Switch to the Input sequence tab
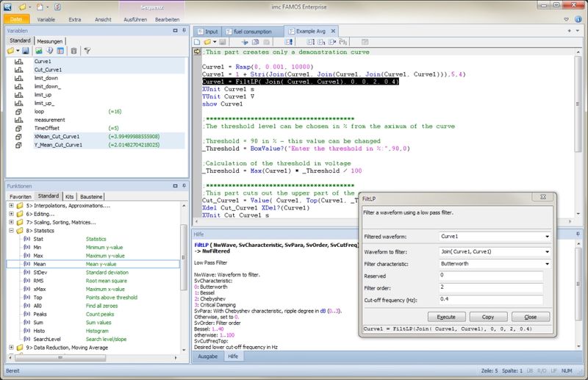The width and height of the screenshot is (588, 380). (207, 32)
